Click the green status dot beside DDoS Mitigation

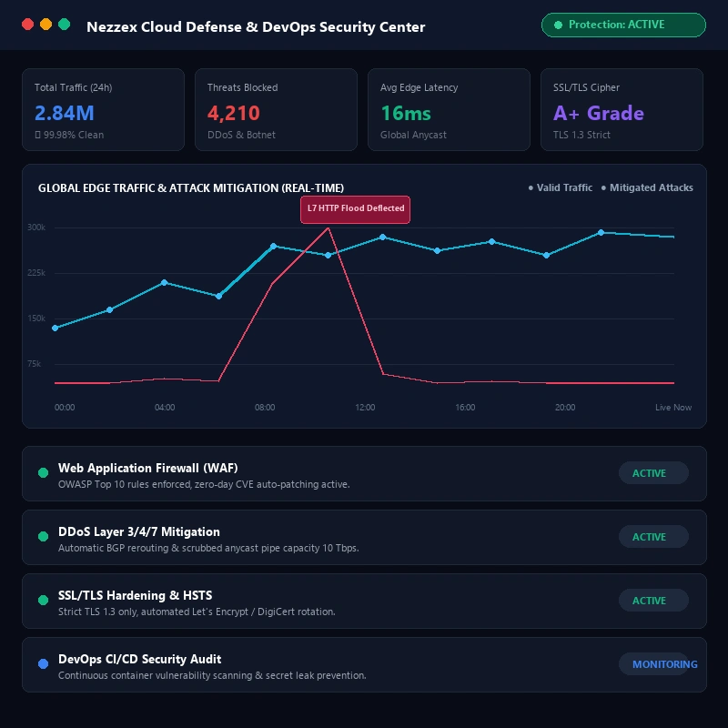click(x=43, y=536)
